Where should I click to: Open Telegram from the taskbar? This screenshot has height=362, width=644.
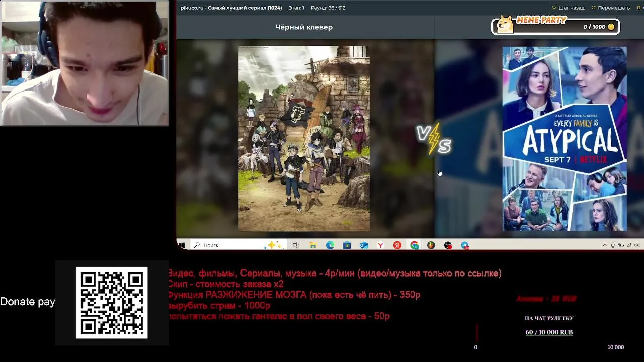click(x=465, y=245)
